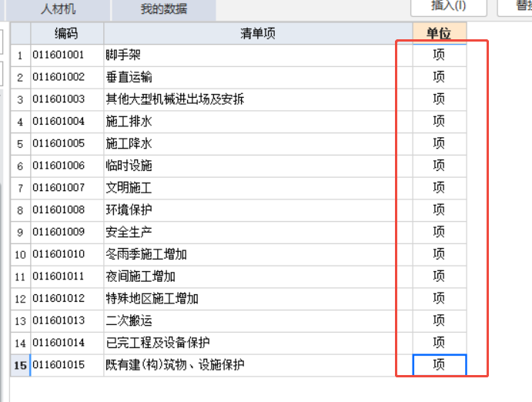Click the unit cell for 冬雨季施工增加

tap(440, 254)
